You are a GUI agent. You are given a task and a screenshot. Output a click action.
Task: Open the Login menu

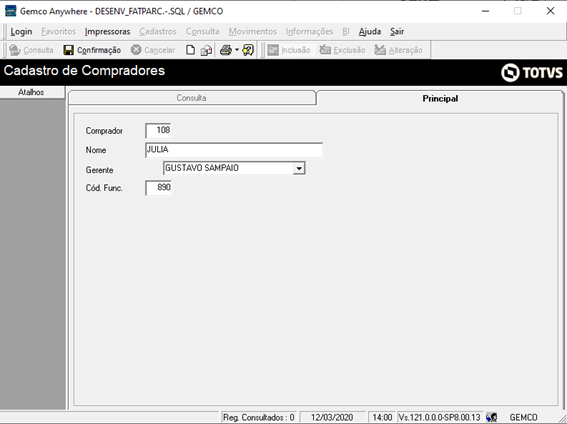(x=21, y=32)
